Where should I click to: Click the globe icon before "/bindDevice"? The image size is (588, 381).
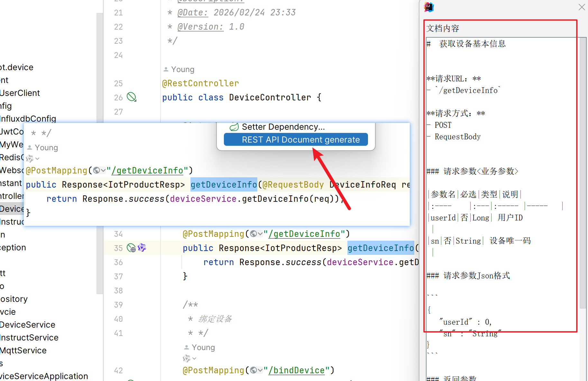pos(253,370)
